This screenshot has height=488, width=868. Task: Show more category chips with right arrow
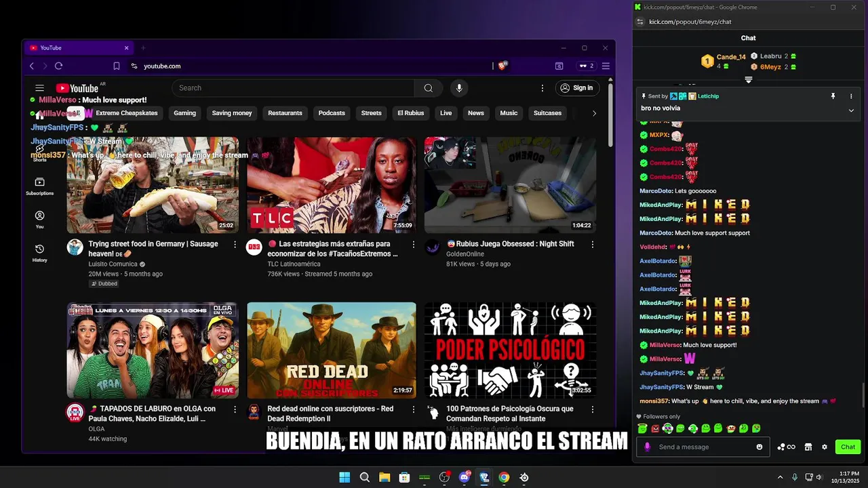594,113
